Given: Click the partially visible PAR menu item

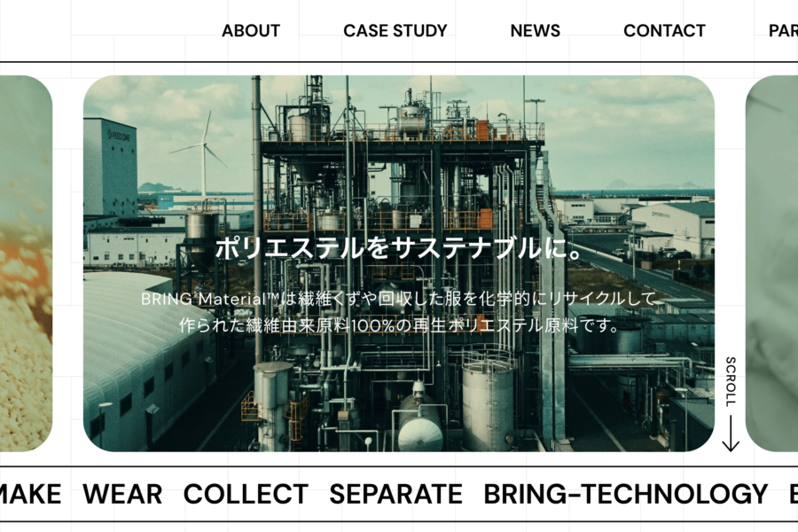Looking at the screenshot, I should coord(783,31).
